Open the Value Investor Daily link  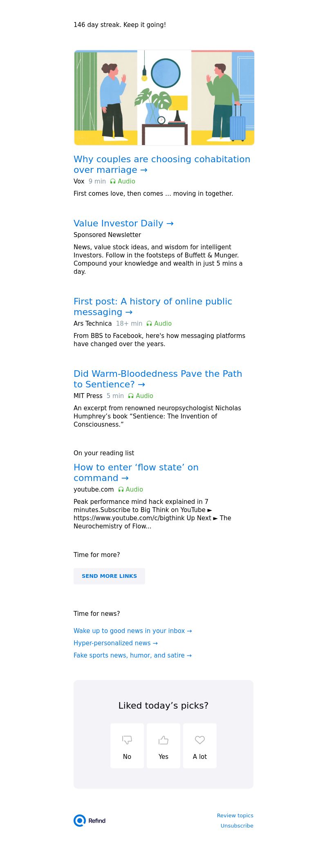(123, 224)
